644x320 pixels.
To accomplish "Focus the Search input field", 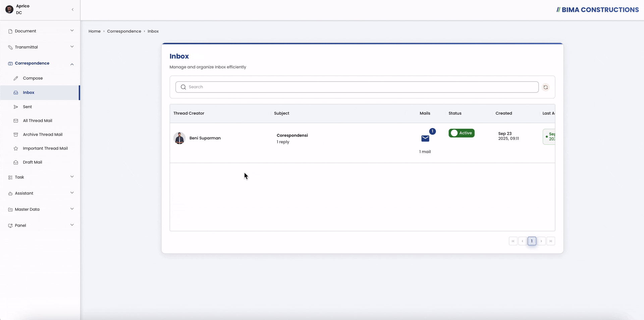I will [357, 87].
